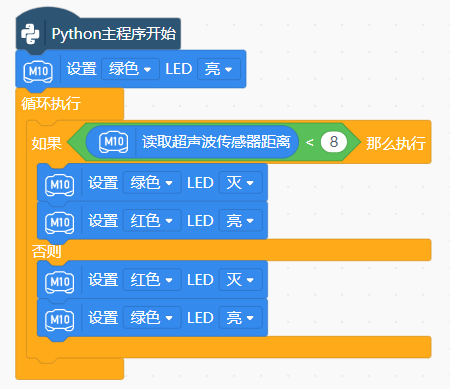Open the 红色 dropdown in the LED on block
450x389 pixels.
pos(152,221)
